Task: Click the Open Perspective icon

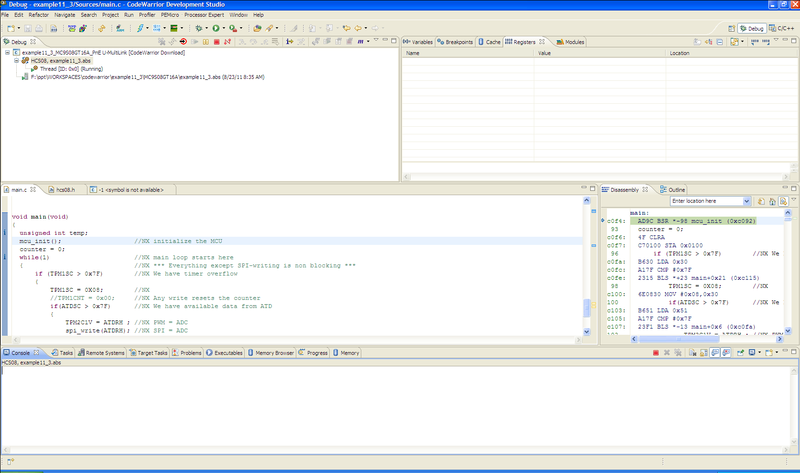Action: click(x=732, y=29)
